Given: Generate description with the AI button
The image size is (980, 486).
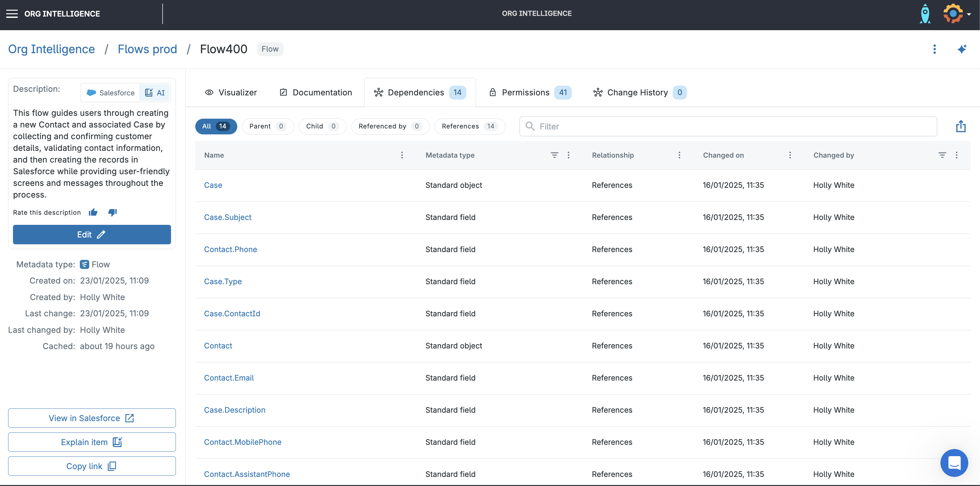Looking at the screenshot, I should [155, 92].
